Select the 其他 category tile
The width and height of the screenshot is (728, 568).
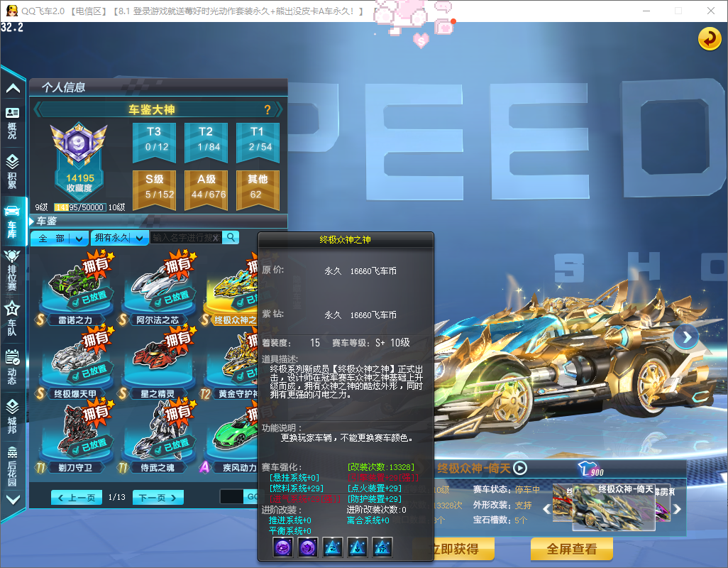click(258, 190)
